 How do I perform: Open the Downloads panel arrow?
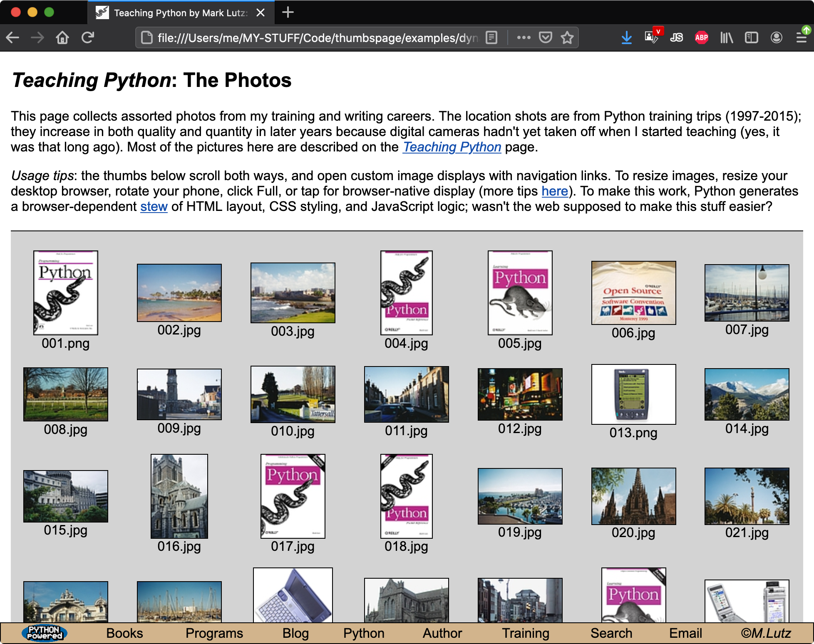coord(626,38)
